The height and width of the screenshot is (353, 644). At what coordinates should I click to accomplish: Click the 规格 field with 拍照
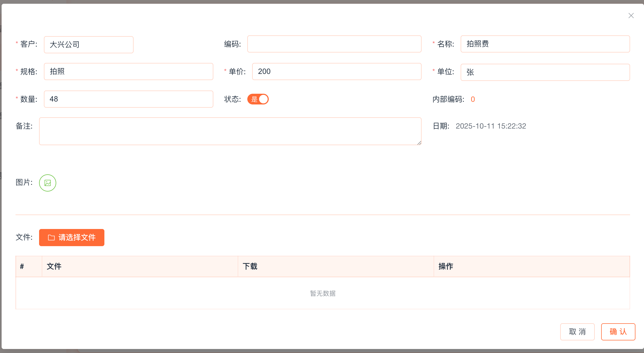click(128, 72)
